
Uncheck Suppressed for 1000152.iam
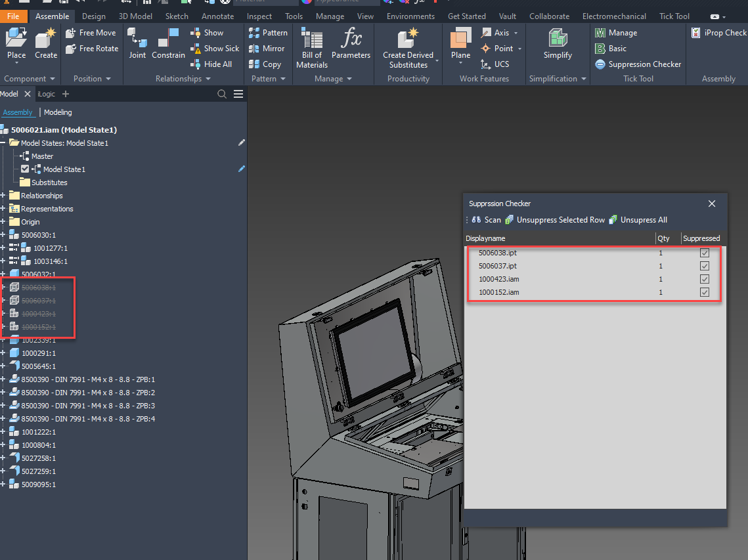[705, 292]
